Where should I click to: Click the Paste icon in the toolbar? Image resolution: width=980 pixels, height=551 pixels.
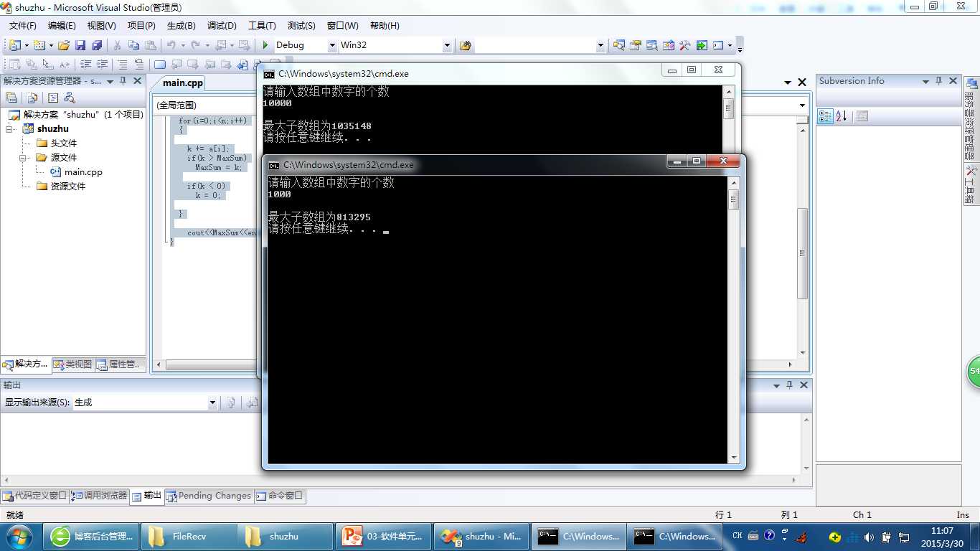[x=150, y=45]
